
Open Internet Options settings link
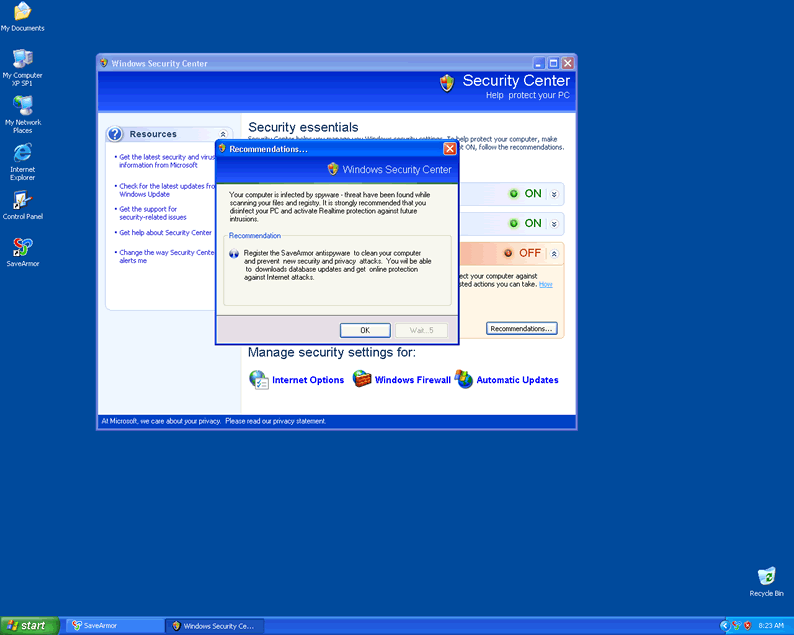click(307, 380)
